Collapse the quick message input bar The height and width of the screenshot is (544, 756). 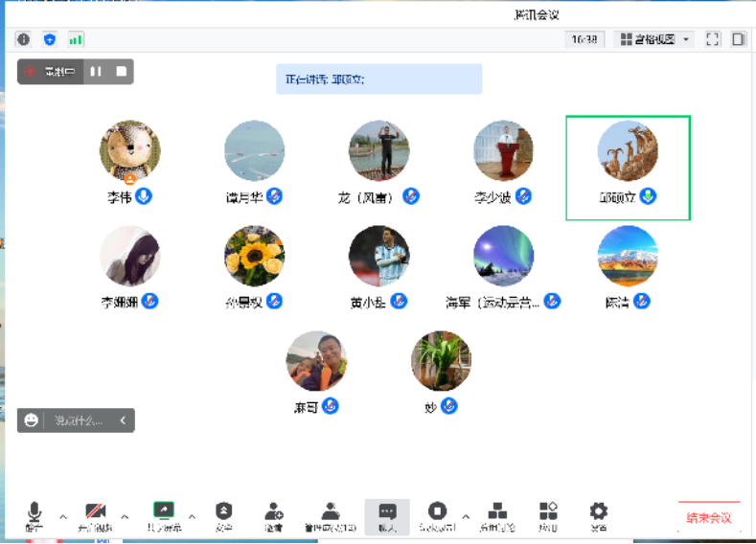pos(123,420)
